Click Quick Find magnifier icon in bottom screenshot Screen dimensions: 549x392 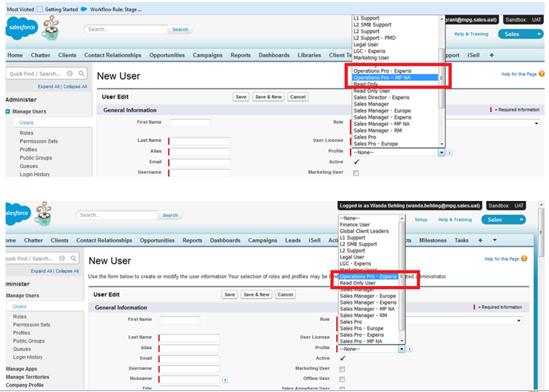pyautogui.click(x=74, y=258)
